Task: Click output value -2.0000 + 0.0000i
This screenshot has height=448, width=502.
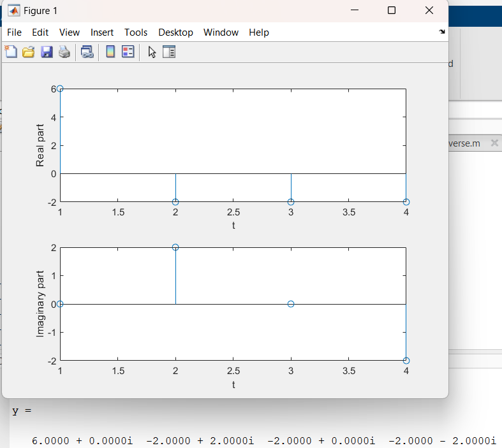Action: (x=321, y=441)
